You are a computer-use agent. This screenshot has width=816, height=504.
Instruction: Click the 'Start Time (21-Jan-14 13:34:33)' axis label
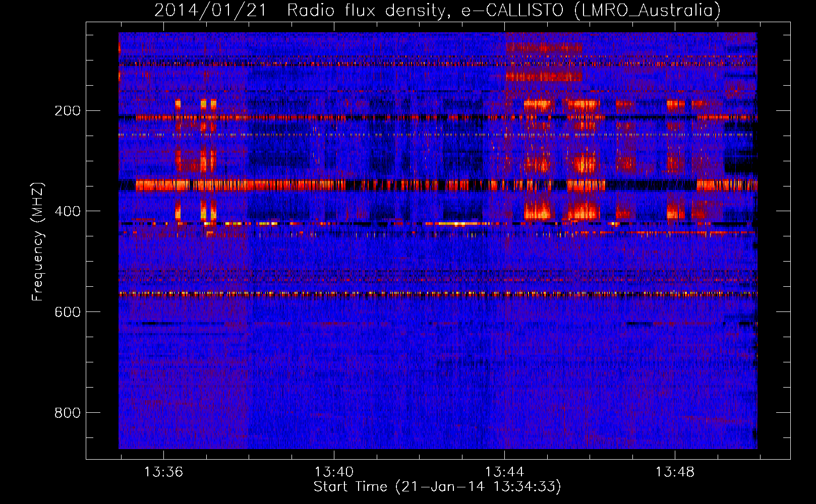[437, 487]
